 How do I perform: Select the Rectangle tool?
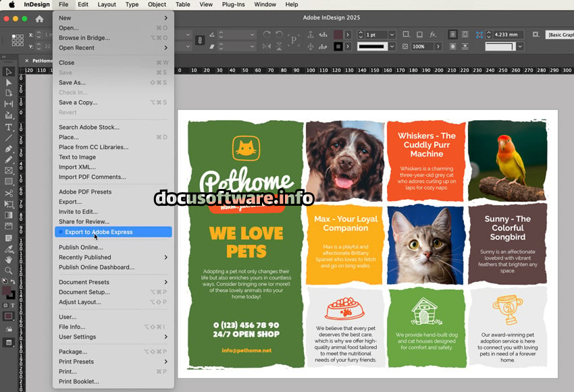point(8,181)
